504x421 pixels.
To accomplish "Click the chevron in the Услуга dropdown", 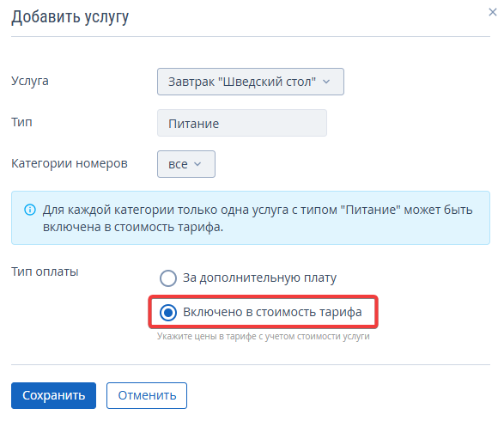I will pyautogui.click(x=326, y=82).
